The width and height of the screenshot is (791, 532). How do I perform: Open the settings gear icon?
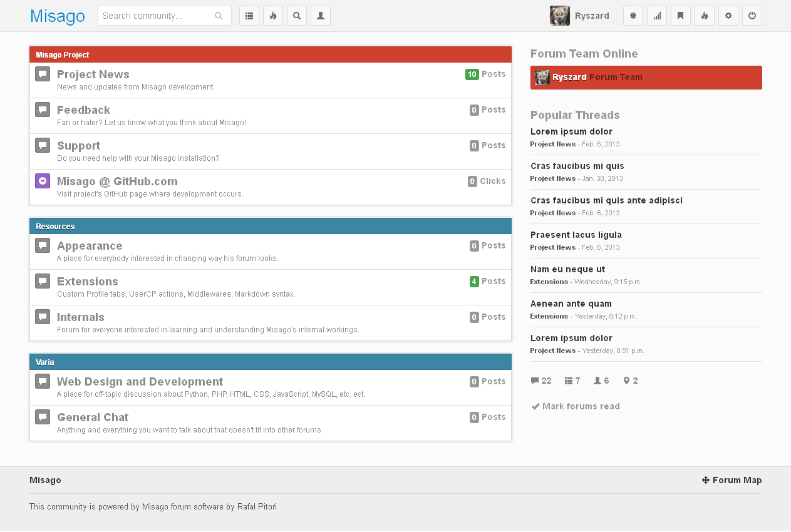click(x=728, y=16)
